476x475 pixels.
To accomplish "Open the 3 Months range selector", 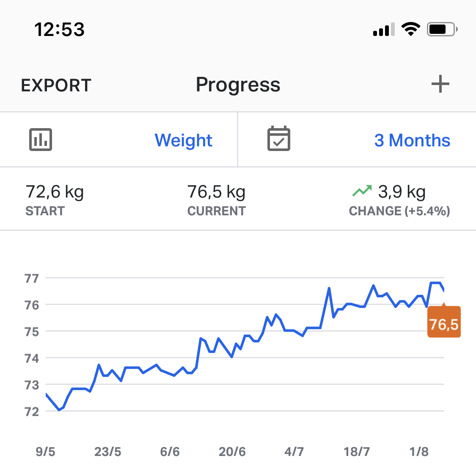I will click(x=412, y=140).
